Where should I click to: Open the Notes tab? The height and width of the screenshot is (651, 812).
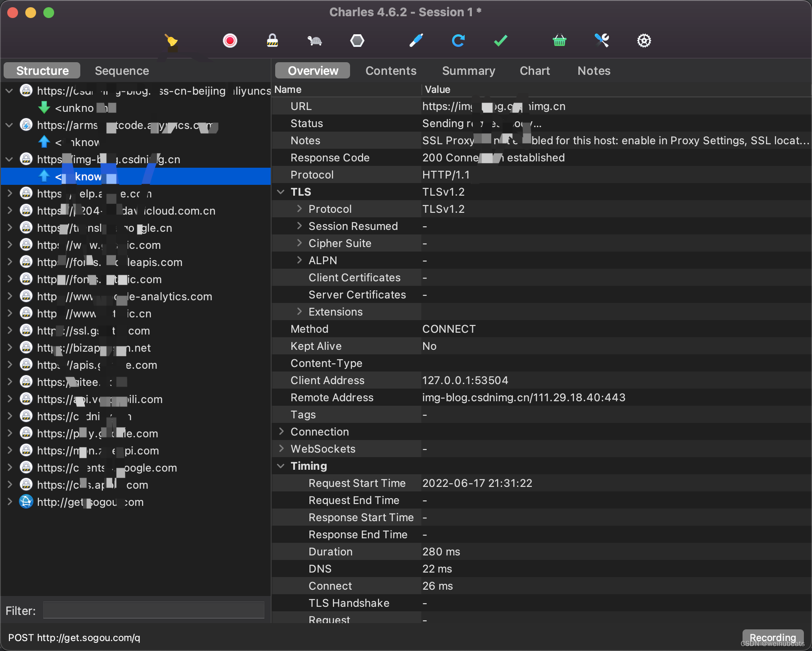click(x=594, y=71)
